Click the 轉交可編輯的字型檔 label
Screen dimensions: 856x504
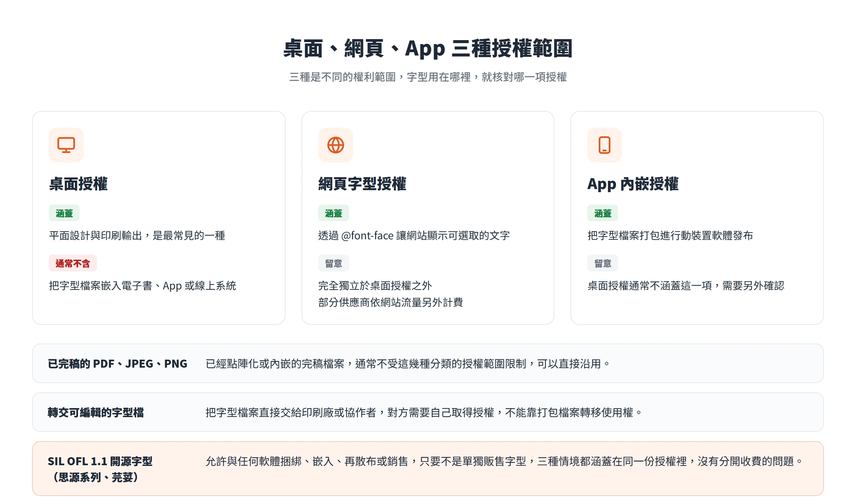[96, 412]
